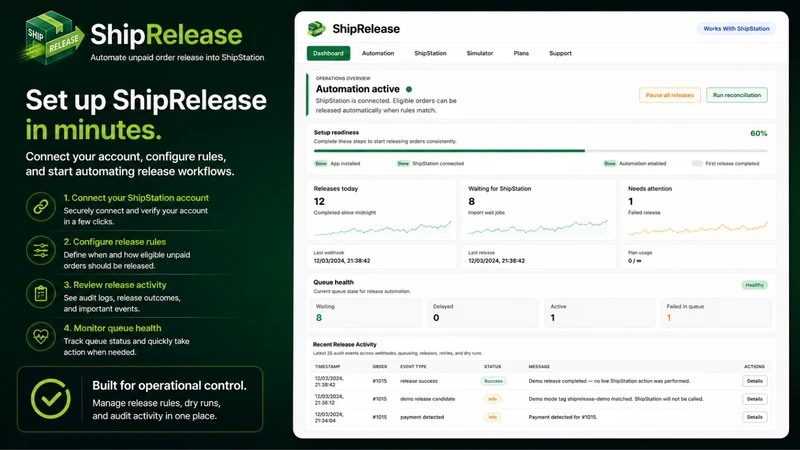
Task: Click the Releases today sparkline chart
Action: pos(382,229)
